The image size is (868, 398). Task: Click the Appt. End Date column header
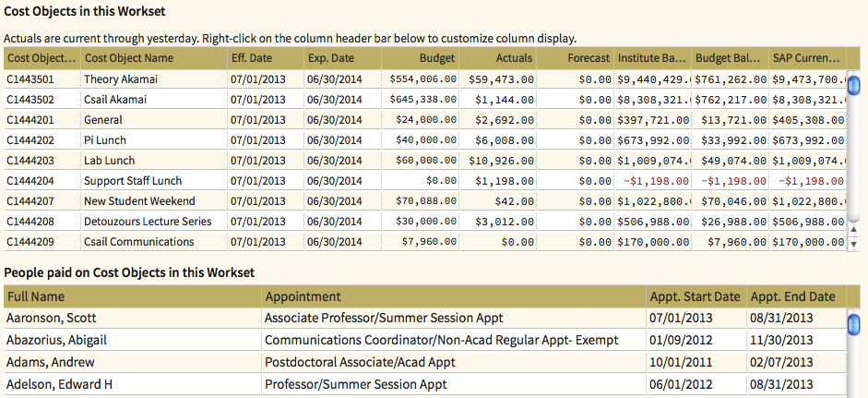tap(797, 296)
